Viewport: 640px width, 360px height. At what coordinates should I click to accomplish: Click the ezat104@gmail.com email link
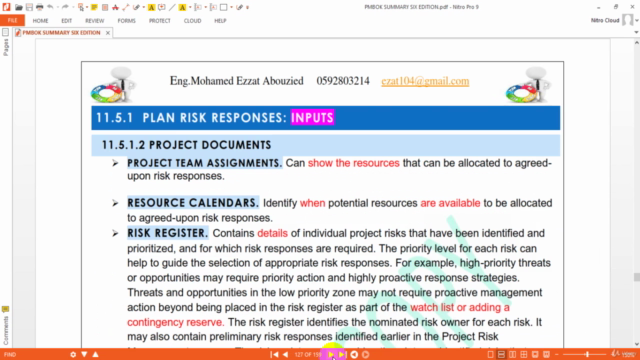pyautogui.click(x=425, y=81)
